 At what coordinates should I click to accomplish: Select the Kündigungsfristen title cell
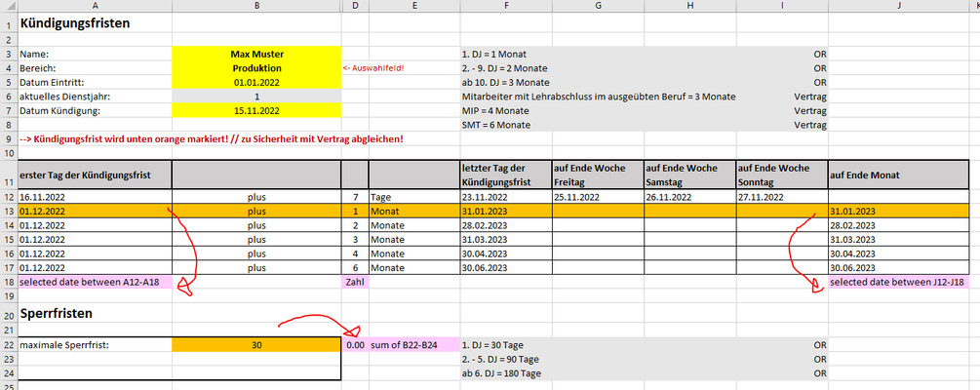pos(95,24)
